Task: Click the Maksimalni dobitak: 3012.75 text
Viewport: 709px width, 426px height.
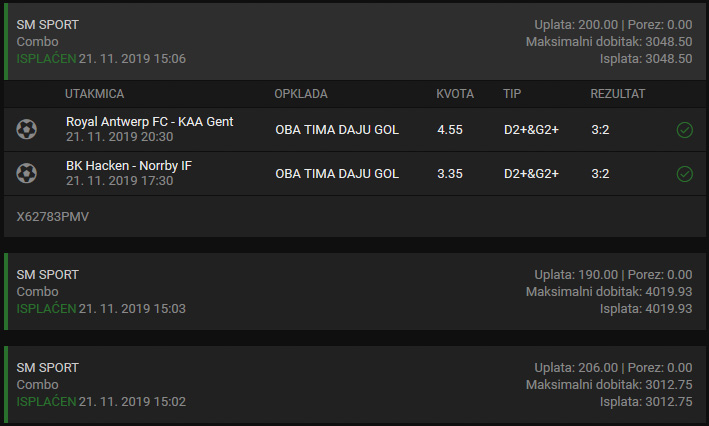Action: [609, 384]
